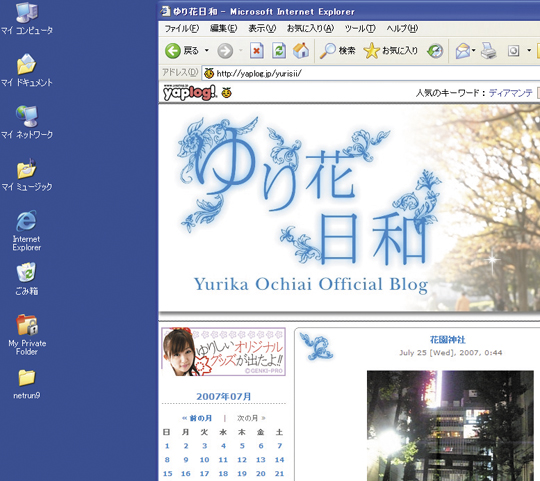Select calendar day 21
Viewport: 540px width, 481px height.
pyautogui.click(x=279, y=473)
